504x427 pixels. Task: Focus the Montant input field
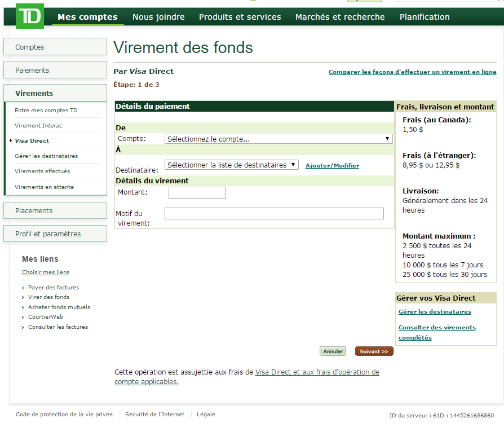click(x=197, y=192)
